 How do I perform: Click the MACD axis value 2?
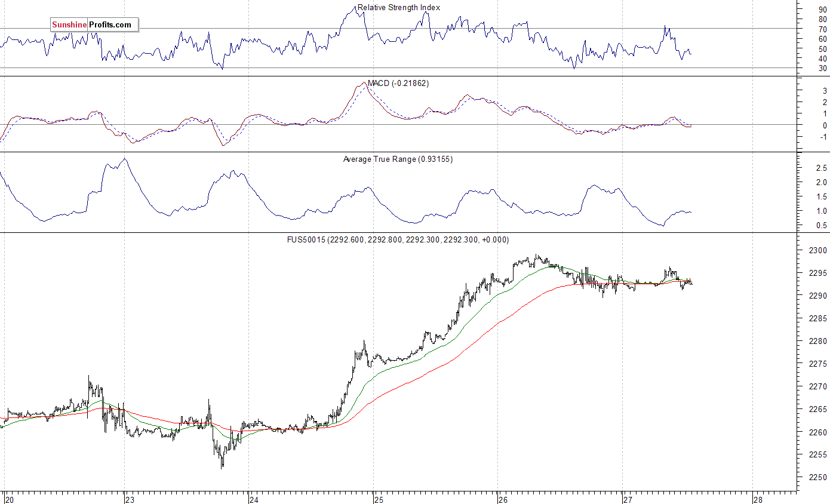[825, 103]
